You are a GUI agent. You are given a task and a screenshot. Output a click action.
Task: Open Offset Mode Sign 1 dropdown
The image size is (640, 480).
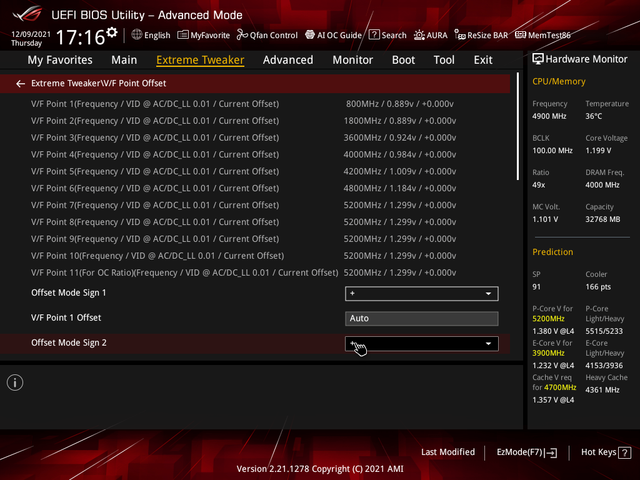pos(422,293)
